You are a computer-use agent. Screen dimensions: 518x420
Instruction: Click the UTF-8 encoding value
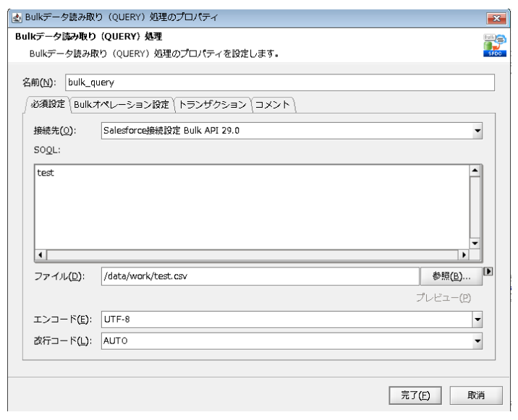117,320
